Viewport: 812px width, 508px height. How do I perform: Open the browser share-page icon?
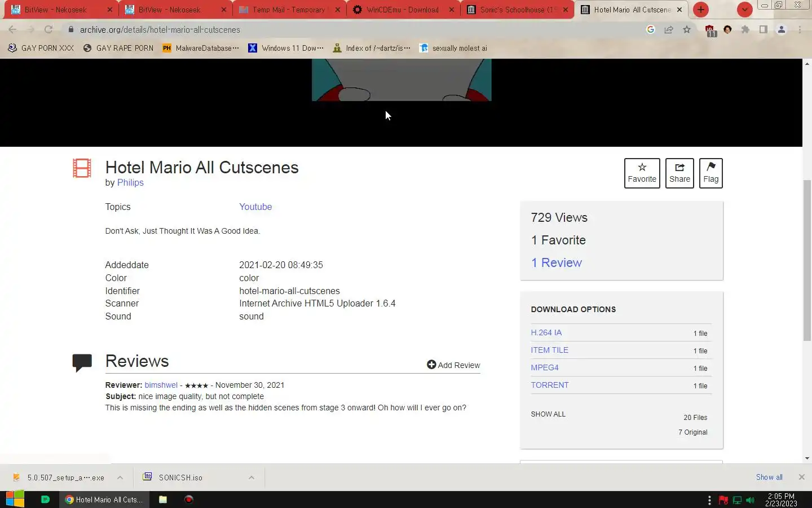coord(669,29)
